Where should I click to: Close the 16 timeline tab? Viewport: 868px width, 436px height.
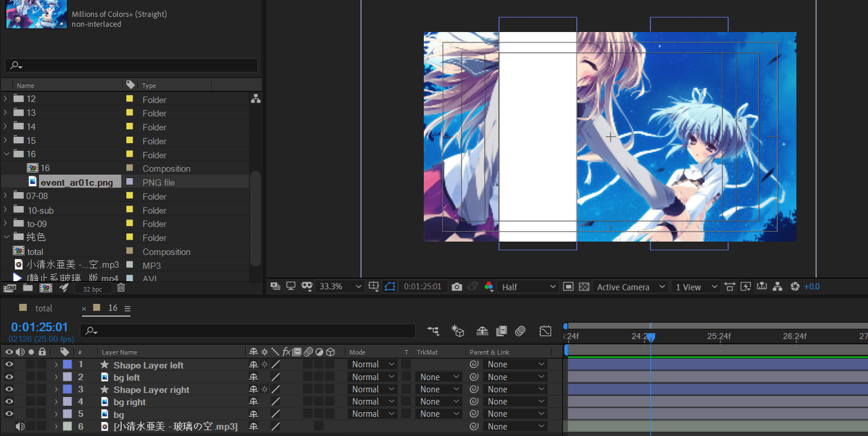point(84,309)
